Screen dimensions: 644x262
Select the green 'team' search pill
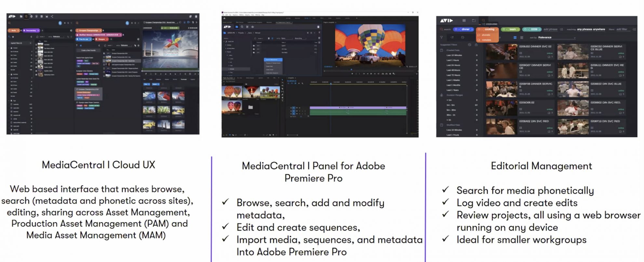[510, 29]
